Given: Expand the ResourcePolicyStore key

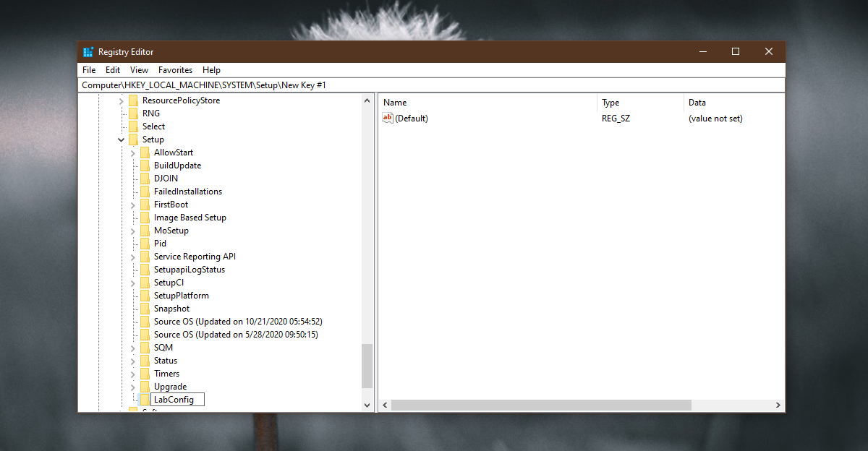Looking at the screenshot, I should [x=122, y=100].
